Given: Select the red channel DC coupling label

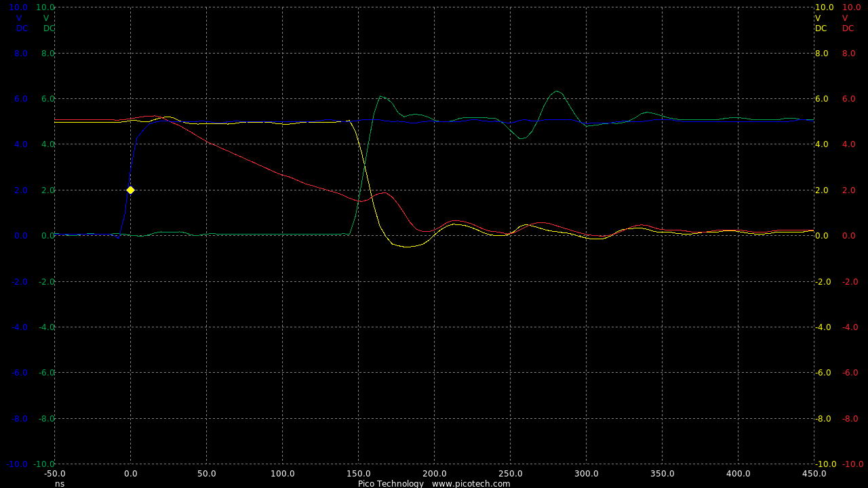Looking at the screenshot, I should 848,28.
